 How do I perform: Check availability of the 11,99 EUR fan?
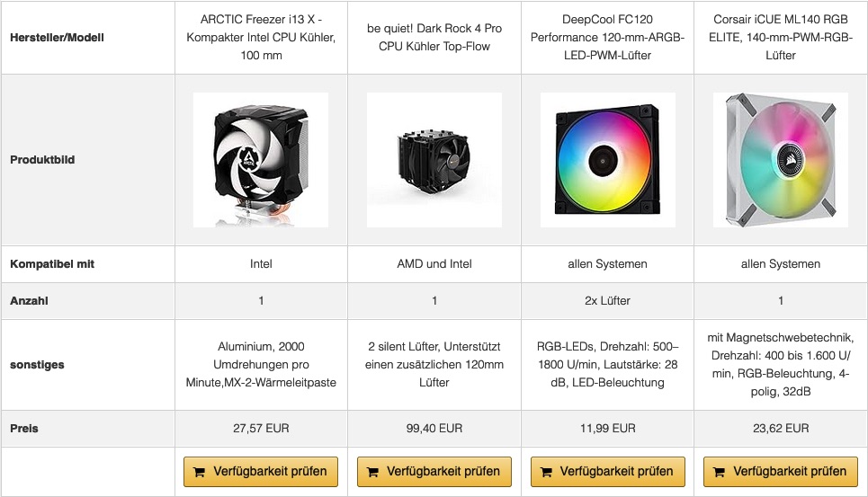pyautogui.click(x=607, y=471)
